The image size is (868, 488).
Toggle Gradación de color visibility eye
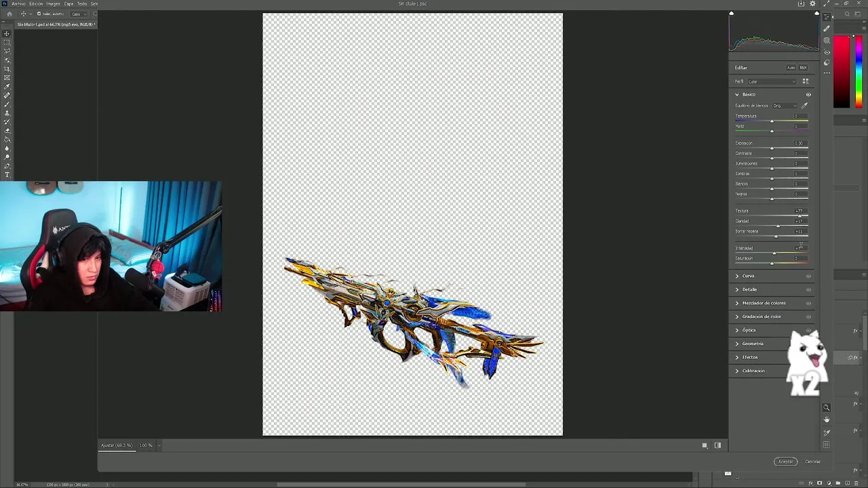pos(808,317)
